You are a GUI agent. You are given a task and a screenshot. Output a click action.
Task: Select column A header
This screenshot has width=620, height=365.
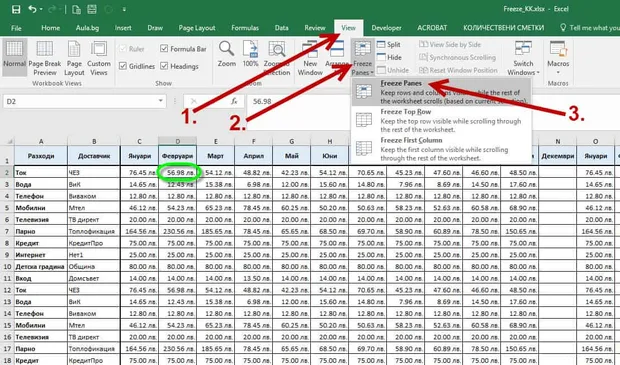pos(41,141)
